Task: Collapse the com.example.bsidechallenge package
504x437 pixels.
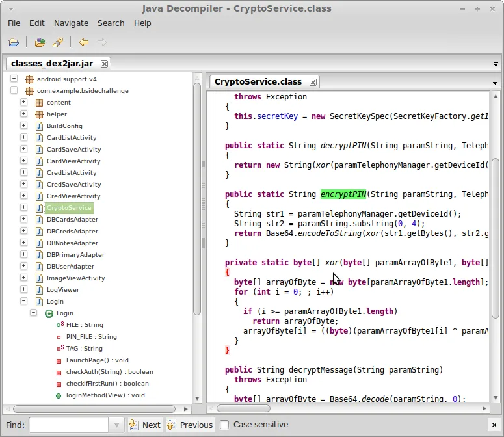Action: click(x=14, y=90)
